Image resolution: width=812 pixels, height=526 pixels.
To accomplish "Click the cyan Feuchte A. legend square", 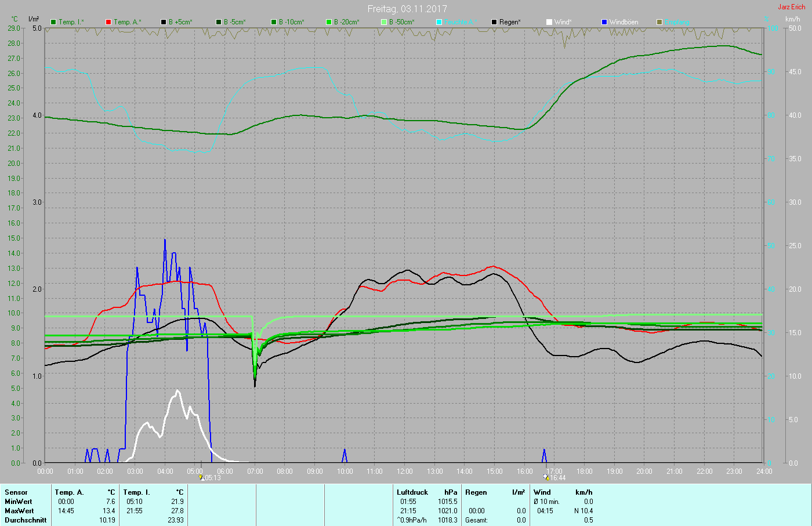I will pos(439,22).
